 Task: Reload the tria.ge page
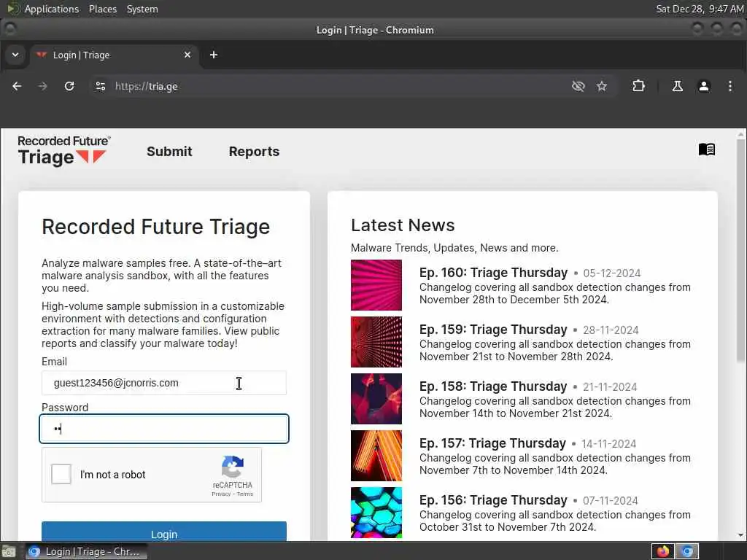[69, 86]
